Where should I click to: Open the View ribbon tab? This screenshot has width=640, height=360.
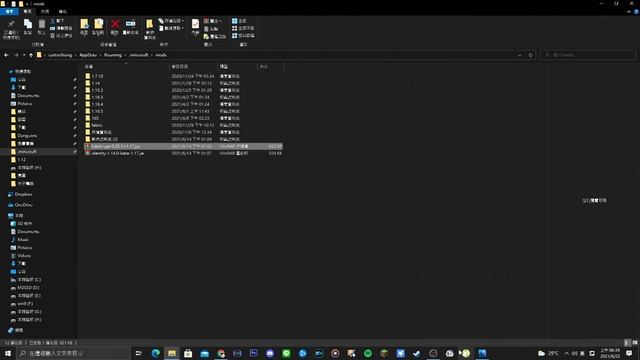pyautogui.click(x=62, y=12)
